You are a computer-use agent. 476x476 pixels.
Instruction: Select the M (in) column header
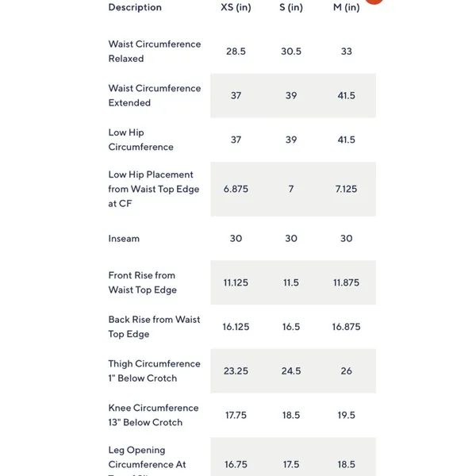[x=347, y=7]
